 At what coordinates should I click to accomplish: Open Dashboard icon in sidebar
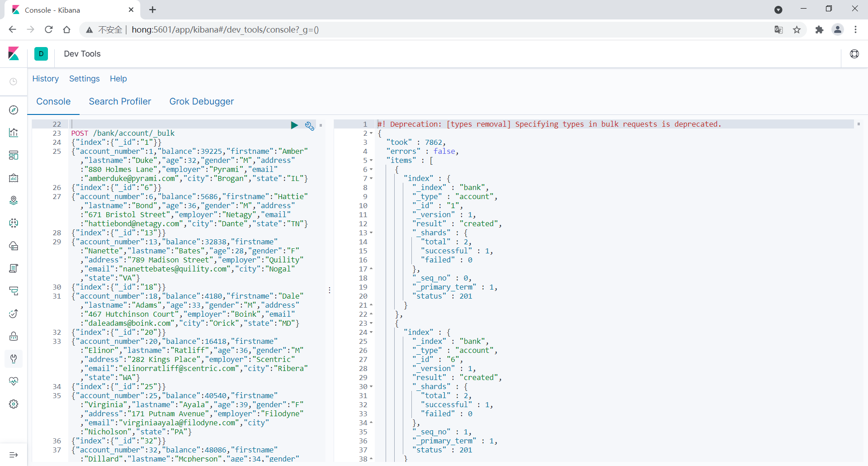[14, 155]
